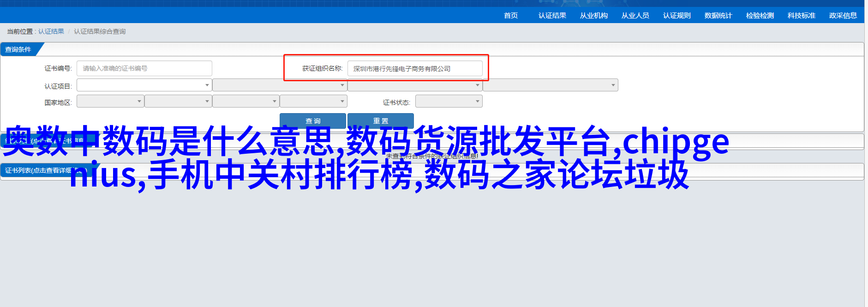Open the 认证规则 navigation item
The width and height of the screenshot is (868, 307).
coord(677,16)
